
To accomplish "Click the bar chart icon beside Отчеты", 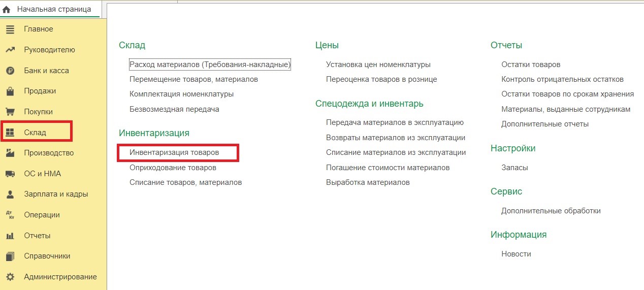I will point(10,236).
